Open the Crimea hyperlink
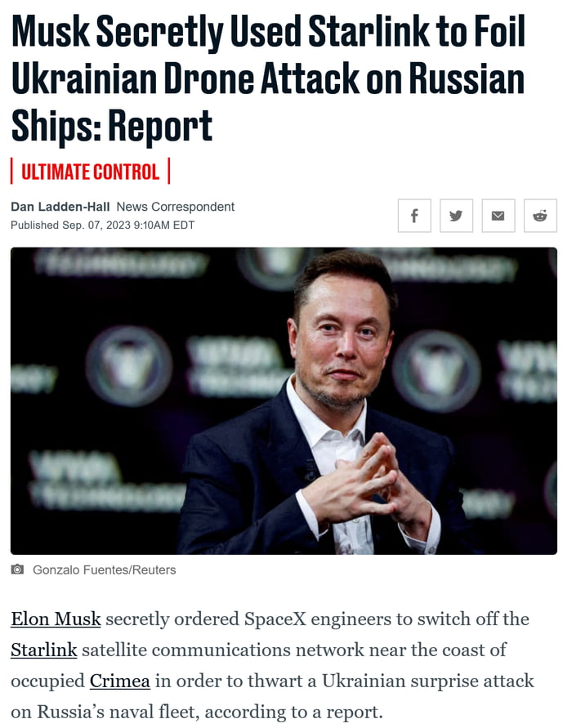The height and width of the screenshot is (728, 572). pos(120,680)
